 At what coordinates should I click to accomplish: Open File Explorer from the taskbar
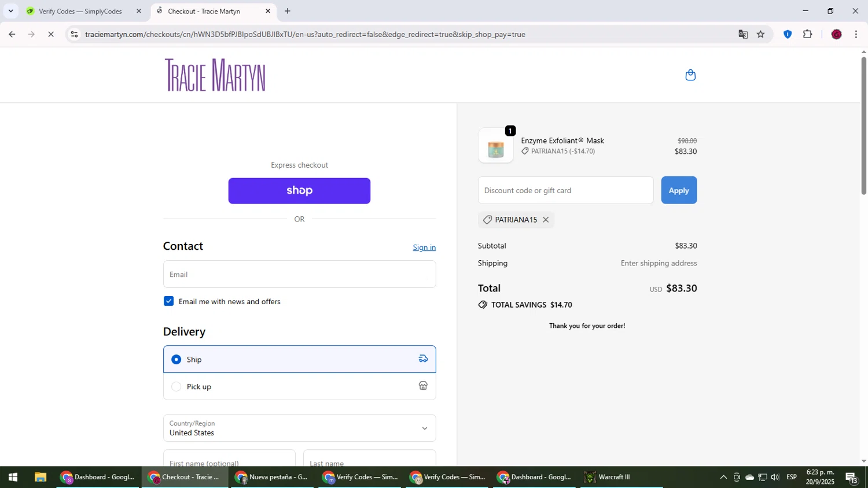tap(40, 477)
